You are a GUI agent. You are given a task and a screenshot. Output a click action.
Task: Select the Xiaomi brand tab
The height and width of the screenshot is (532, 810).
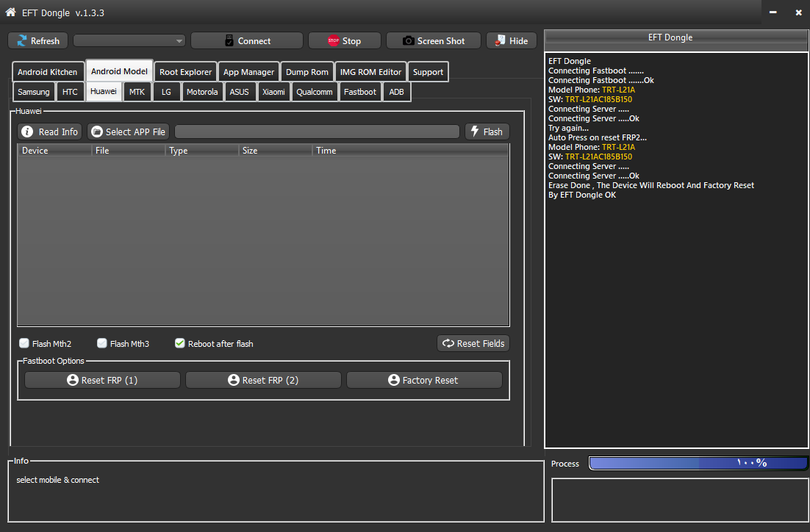(273, 92)
